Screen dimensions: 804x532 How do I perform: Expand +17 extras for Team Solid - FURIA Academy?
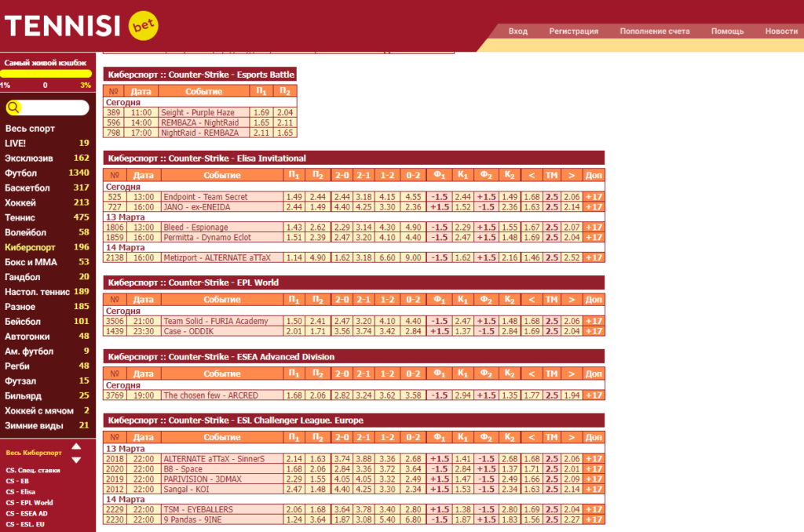(x=594, y=321)
